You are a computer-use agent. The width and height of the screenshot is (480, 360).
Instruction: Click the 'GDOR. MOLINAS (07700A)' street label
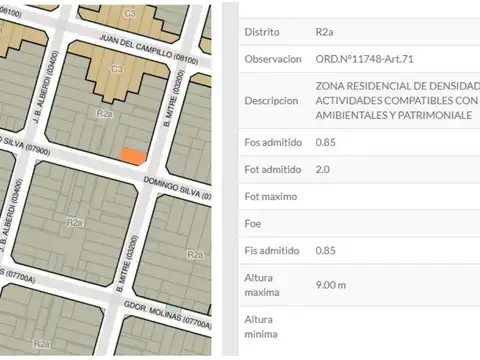pos(168,315)
